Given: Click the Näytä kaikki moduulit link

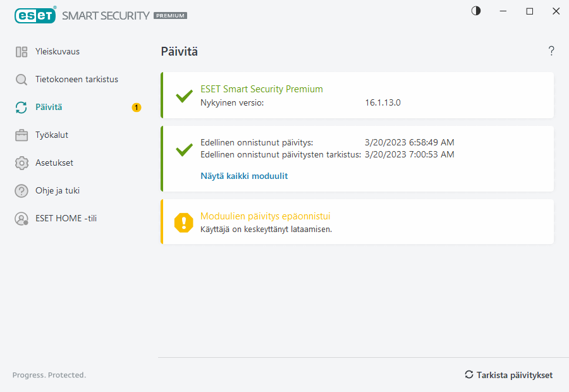Looking at the screenshot, I should pos(244,176).
